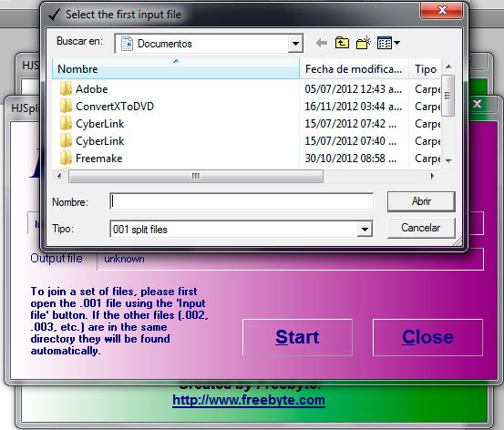Open the Tipo file type dropdown
This screenshot has height=430, width=504.
365,230
